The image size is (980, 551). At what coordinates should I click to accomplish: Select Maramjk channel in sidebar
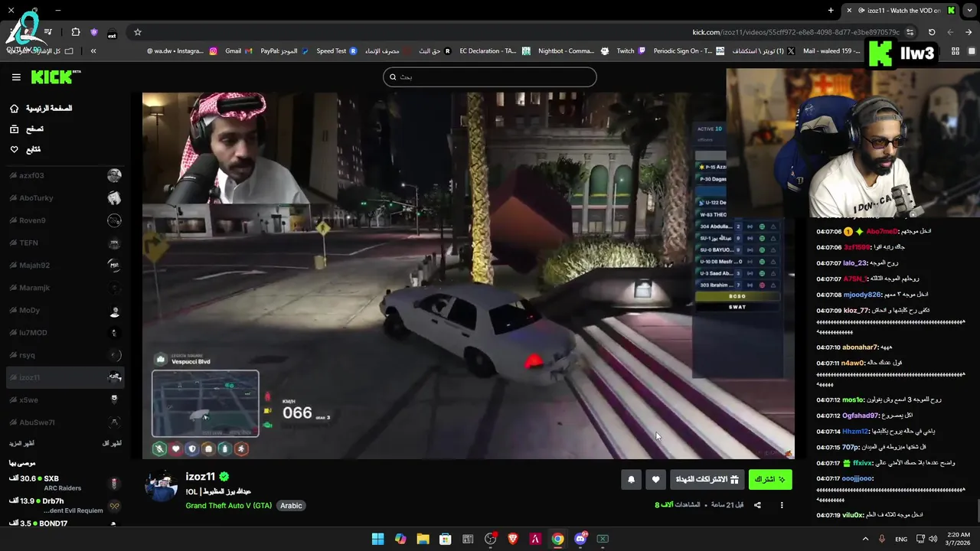[65, 288]
